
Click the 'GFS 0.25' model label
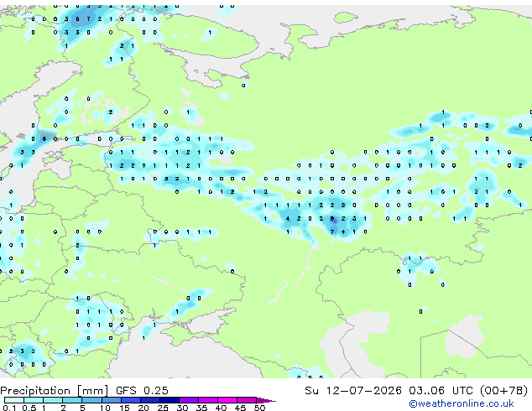tap(142, 391)
